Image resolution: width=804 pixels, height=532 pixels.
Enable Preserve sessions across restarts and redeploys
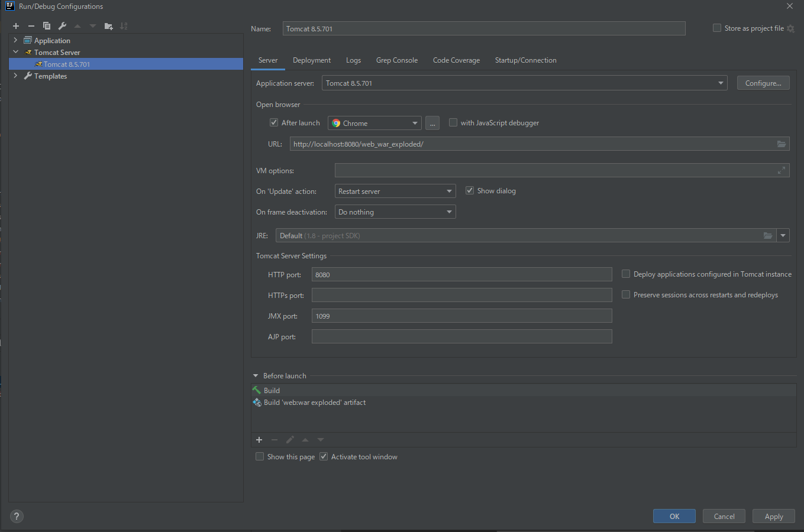coord(626,294)
